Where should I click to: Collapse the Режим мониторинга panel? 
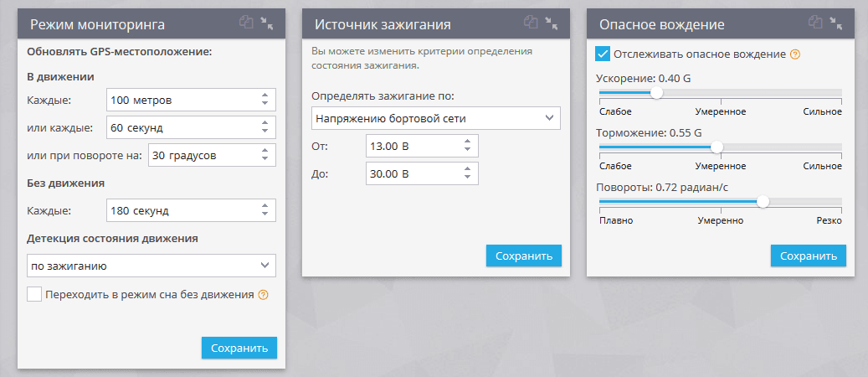[x=267, y=23]
